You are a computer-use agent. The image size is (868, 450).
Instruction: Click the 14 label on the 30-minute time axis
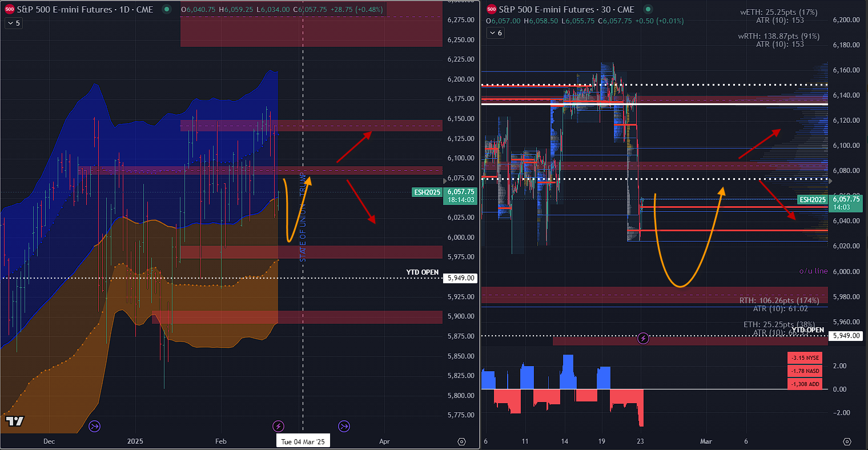click(x=565, y=441)
